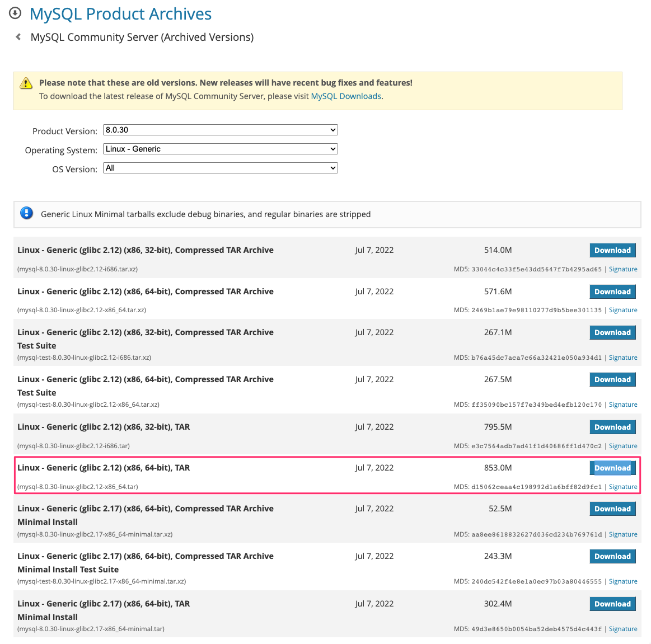Click filename mysql-8.0.30-linux-glibc2.12-i686.tar.xz
This screenshot has height=644, width=651.
(78, 269)
